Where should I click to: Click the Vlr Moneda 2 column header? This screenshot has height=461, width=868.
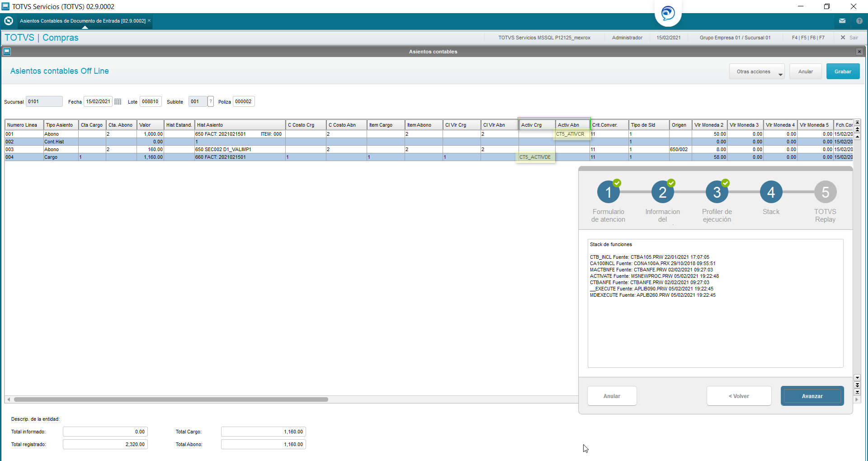tap(709, 125)
